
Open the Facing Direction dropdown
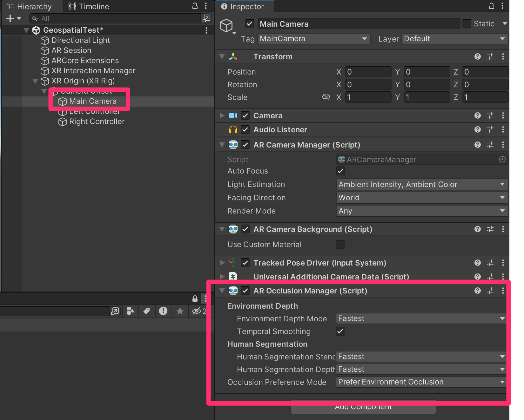coord(422,198)
